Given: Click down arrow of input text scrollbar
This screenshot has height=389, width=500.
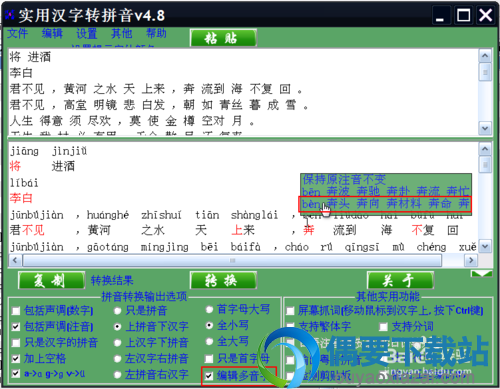Looking at the screenshot, I should coord(485,128).
